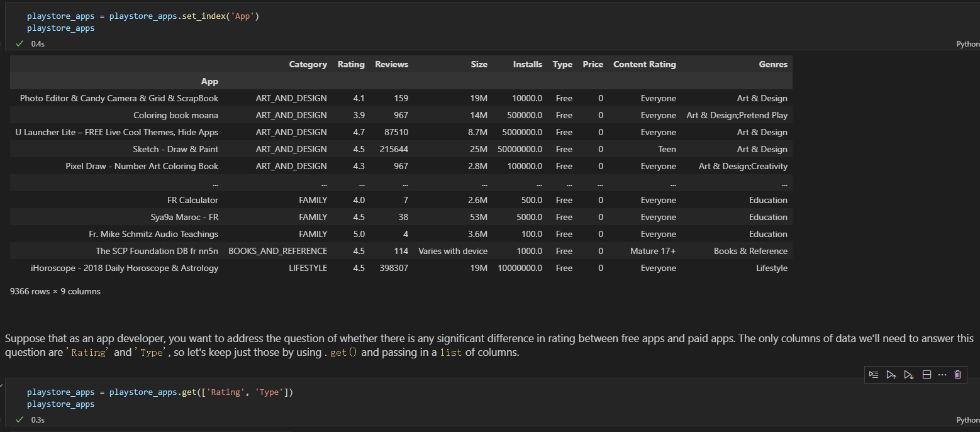Click the 215644 reviews cell
The height and width of the screenshot is (432, 980).
click(394, 149)
